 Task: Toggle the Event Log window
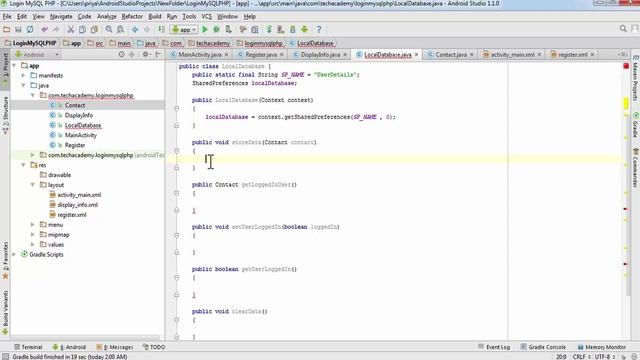point(494,347)
